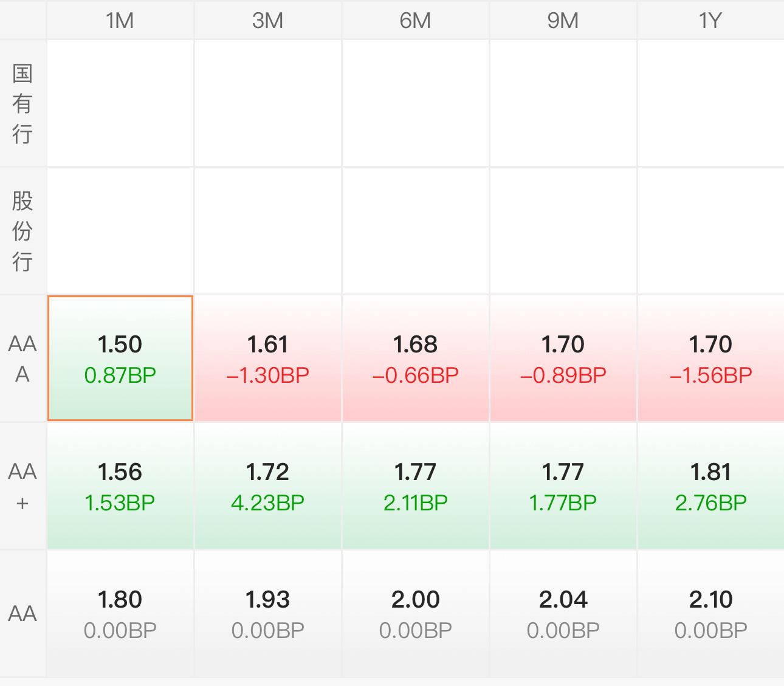Image resolution: width=784 pixels, height=686 pixels.
Task: Select the 1Y column header
Action: [x=710, y=21]
